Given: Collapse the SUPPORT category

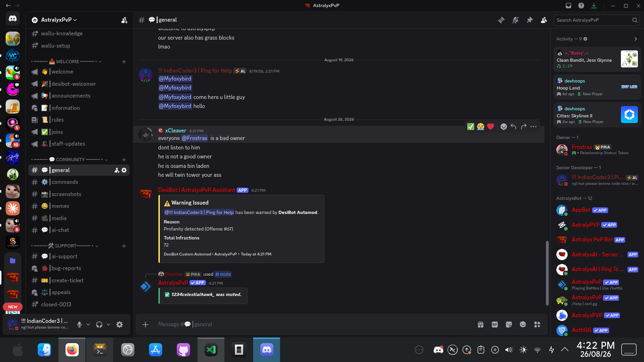Looking at the screenshot, I should [65, 246].
